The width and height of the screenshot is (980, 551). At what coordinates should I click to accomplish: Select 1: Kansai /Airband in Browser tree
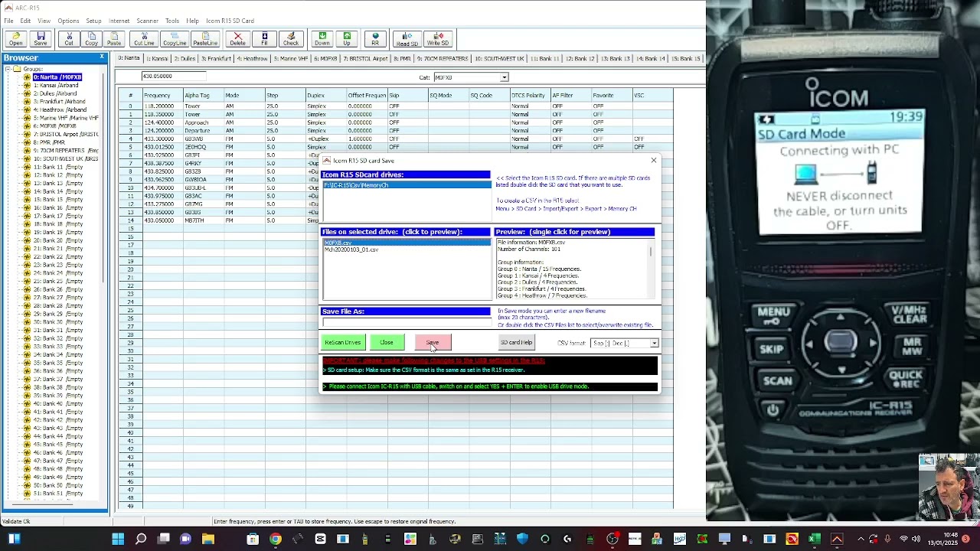56,86
